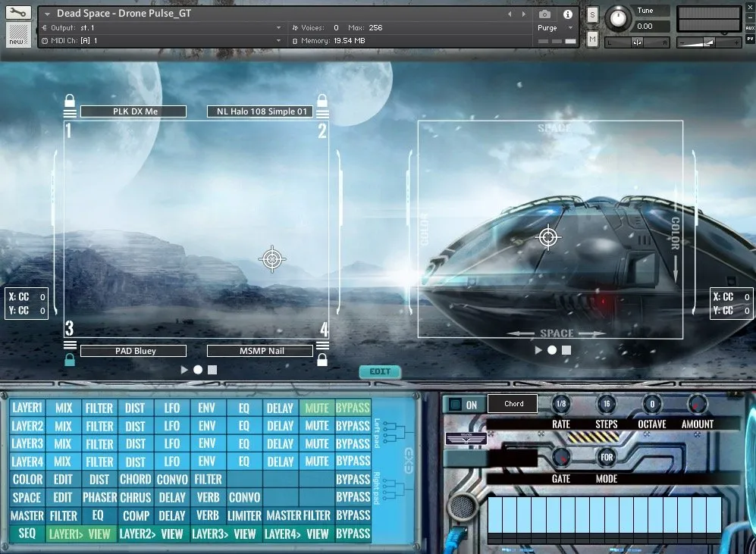Record right pad motion with circle button
This screenshot has width=756, height=554.
552,350
